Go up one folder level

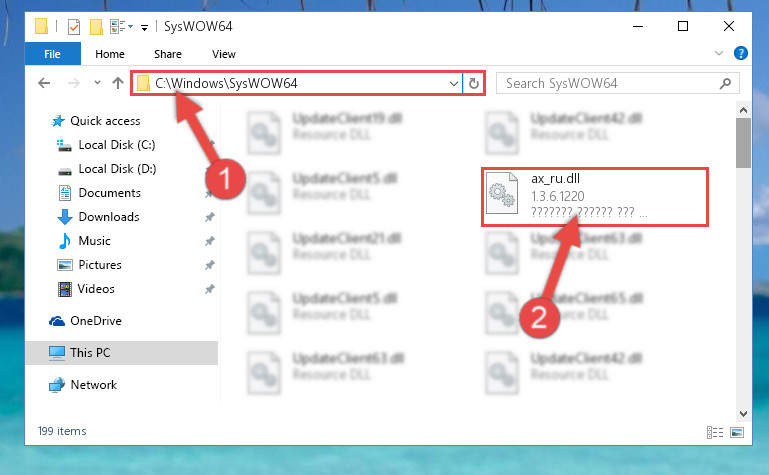click(x=118, y=83)
